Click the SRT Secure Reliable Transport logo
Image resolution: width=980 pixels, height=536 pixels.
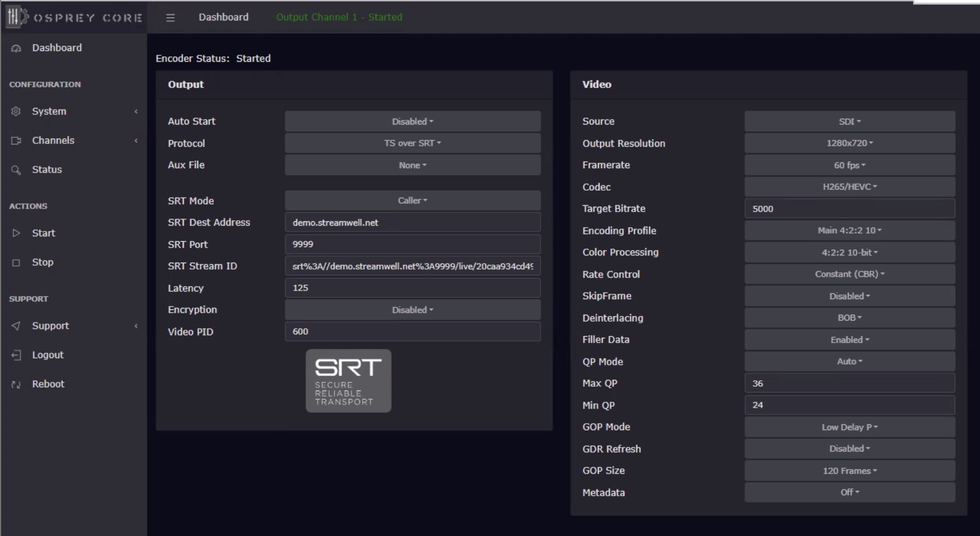click(348, 381)
